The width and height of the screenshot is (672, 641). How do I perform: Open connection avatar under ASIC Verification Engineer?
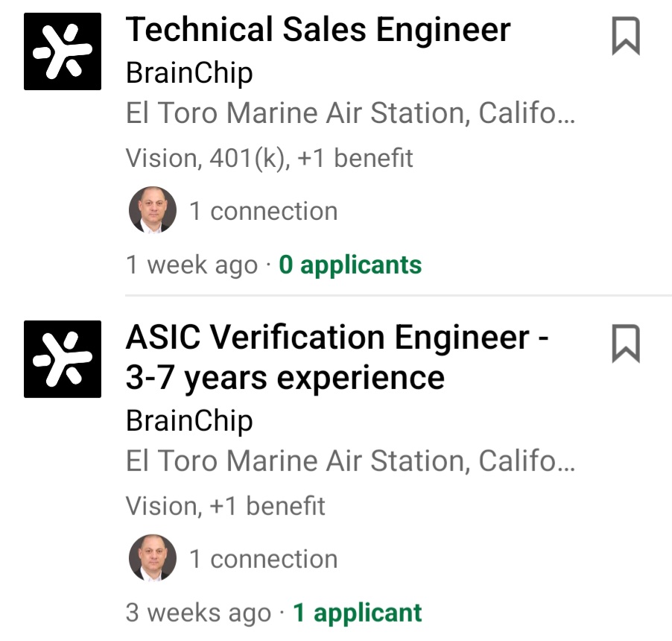click(x=153, y=558)
